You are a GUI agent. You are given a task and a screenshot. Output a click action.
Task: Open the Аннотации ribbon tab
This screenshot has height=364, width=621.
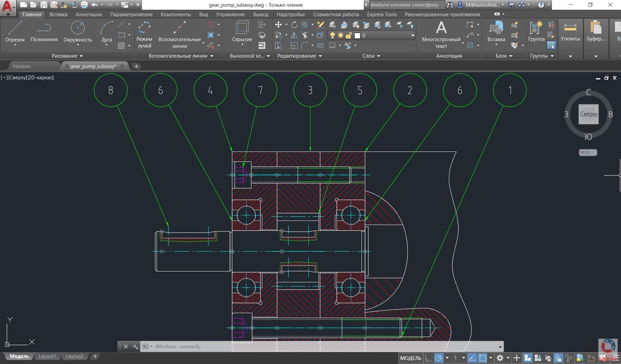(89, 14)
